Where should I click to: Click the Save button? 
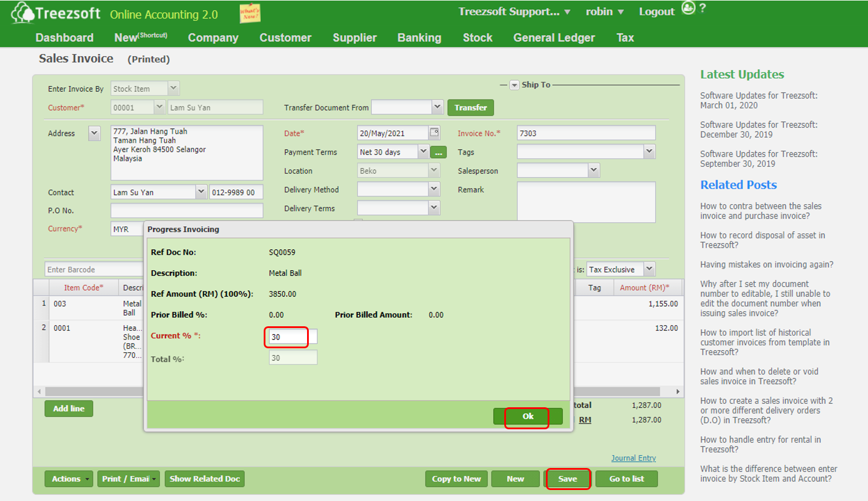click(567, 479)
